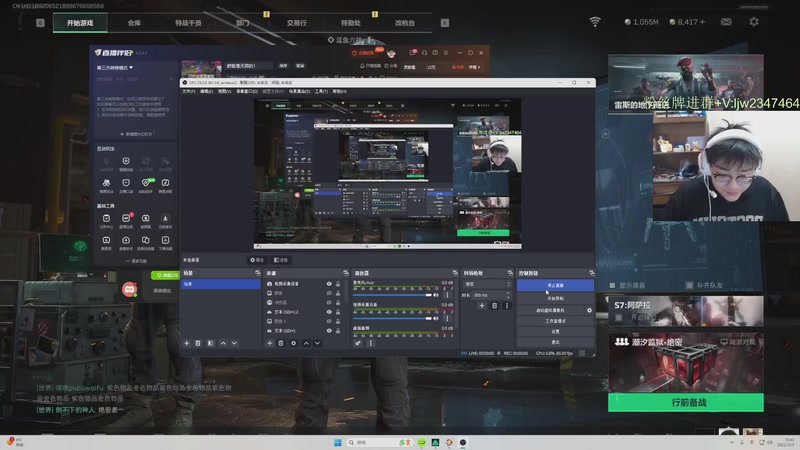The height and width of the screenshot is (450, 800).
Task: Expand 更多功能 under 基础工具 in 直播伴侣
Action: tap(136, 261)
